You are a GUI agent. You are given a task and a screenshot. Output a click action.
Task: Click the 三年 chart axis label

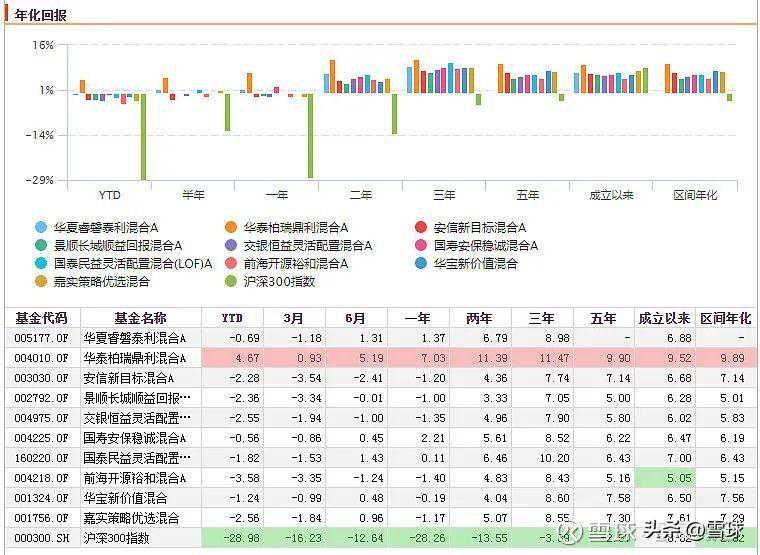(444, 195)
